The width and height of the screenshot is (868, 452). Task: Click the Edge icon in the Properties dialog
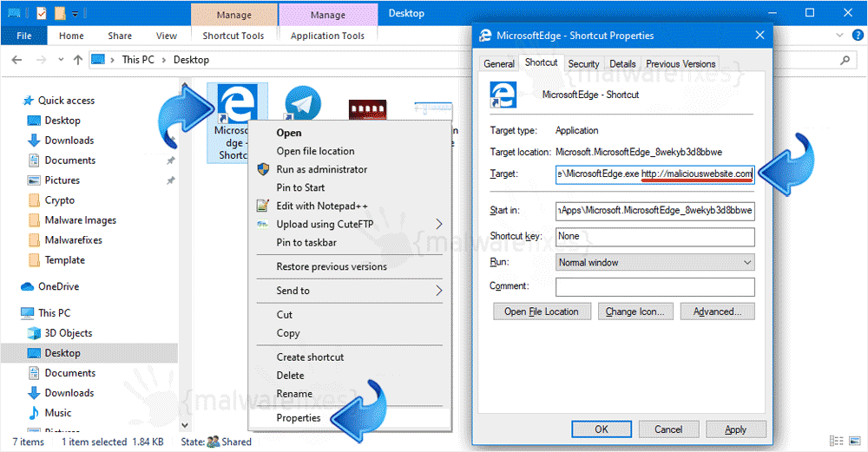pos(503,95)
